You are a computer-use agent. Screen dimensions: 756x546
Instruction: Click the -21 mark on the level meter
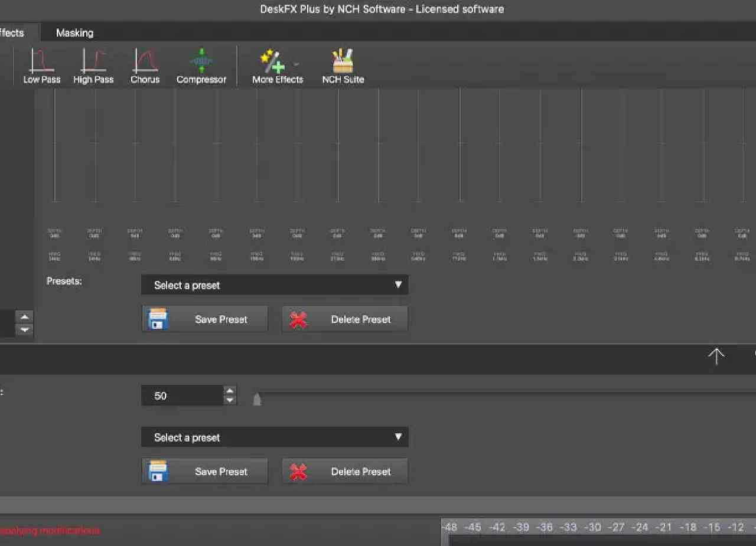tap(664, 527)
